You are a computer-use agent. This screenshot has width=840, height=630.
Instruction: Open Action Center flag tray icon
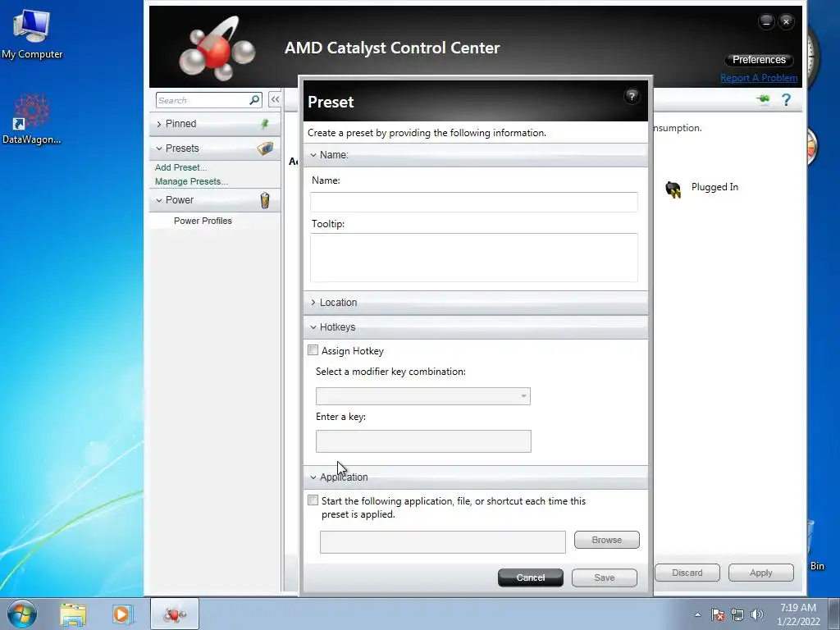(x=718, y=614)
